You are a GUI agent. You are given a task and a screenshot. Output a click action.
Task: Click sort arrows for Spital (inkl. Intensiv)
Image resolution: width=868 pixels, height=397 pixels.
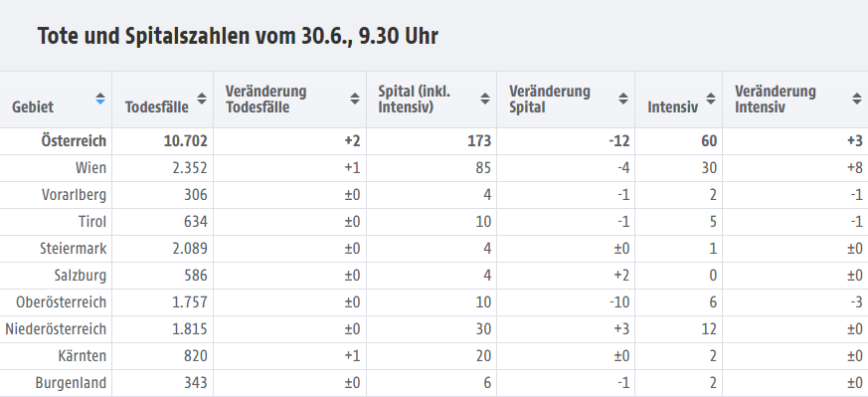point(485,99)
